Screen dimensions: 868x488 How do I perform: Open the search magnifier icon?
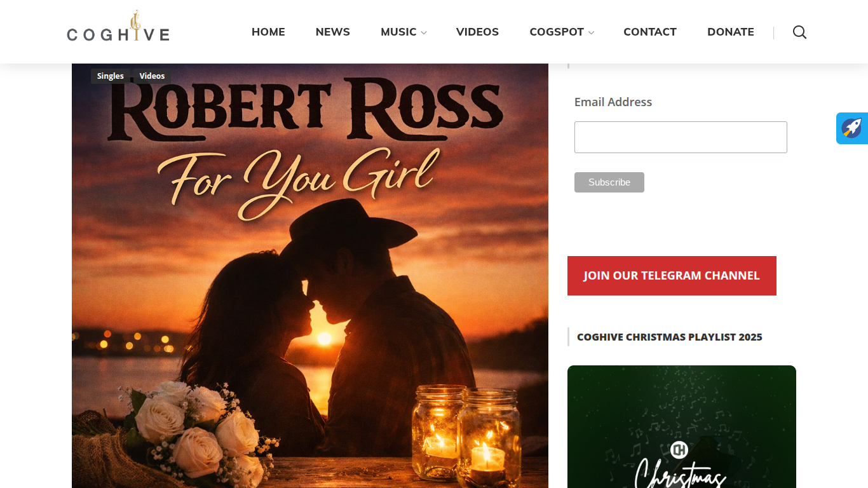[x=799, y=32]
